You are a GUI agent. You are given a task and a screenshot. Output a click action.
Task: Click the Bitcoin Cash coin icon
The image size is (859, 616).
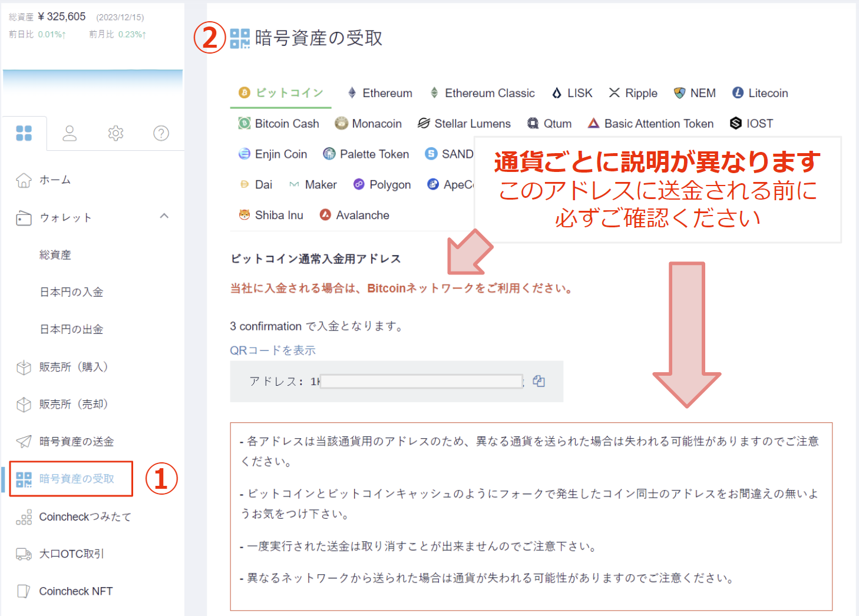click(x=245, y=123)
